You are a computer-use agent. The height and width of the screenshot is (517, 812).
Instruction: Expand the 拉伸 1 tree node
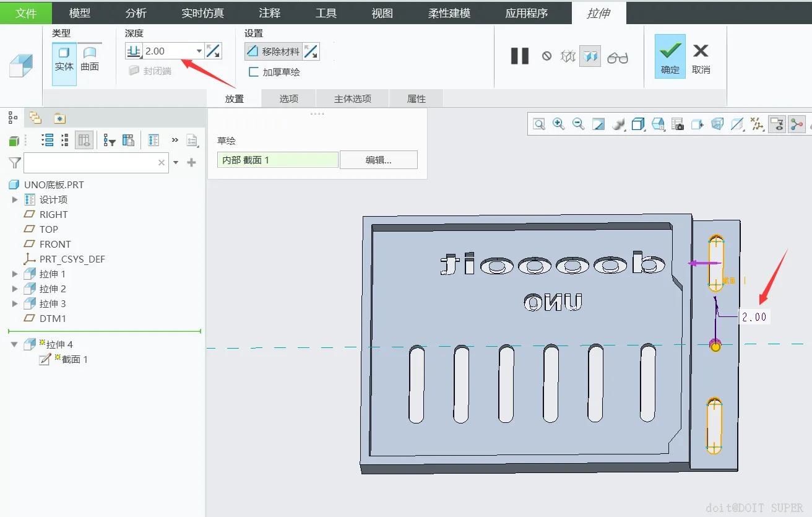pos(15,274)
